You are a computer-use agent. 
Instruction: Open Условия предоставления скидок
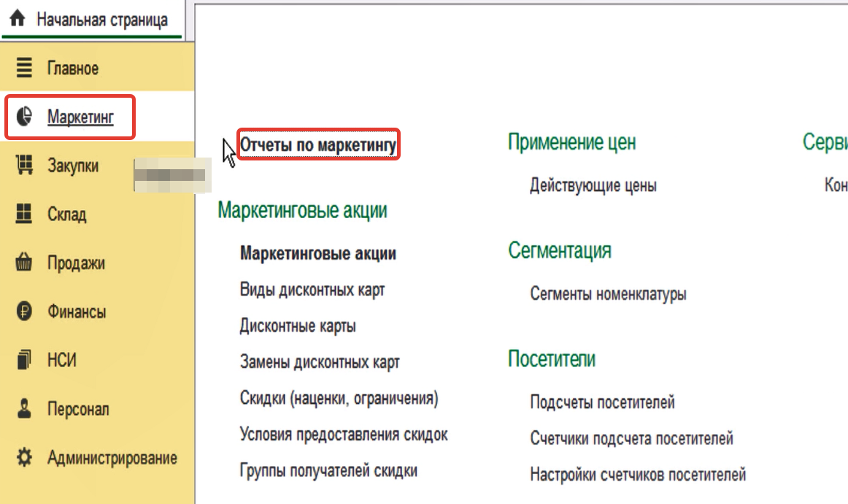click(x=344, y=435)
